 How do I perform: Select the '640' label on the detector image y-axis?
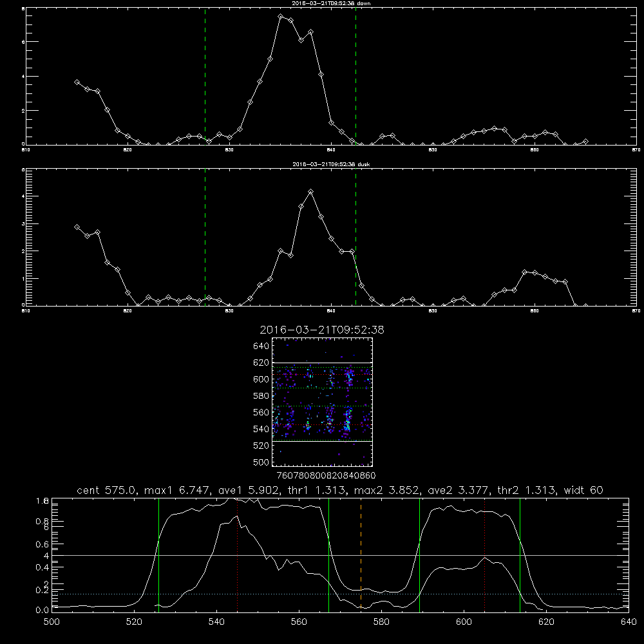pyautogui.click(x=261, y=346)
